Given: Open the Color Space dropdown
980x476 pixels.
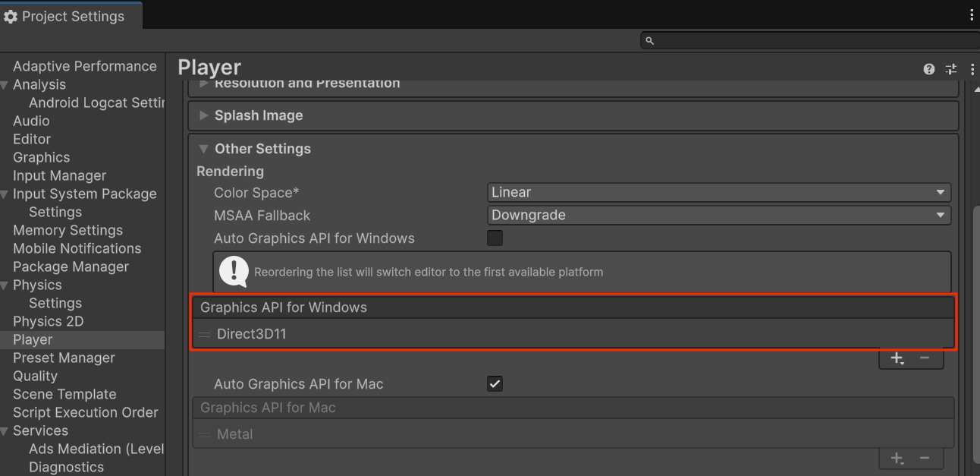Looking at the screenshot, I should click(718, 192).
